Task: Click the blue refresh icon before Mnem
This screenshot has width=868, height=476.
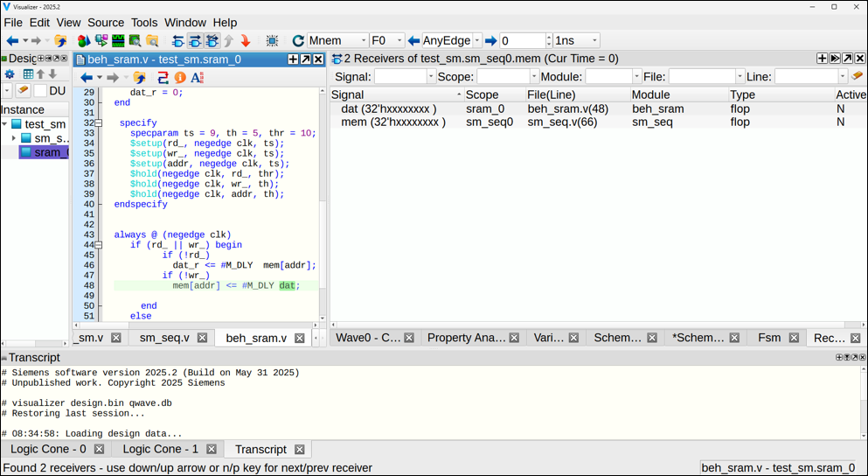Action: click(x=298, y=41)
